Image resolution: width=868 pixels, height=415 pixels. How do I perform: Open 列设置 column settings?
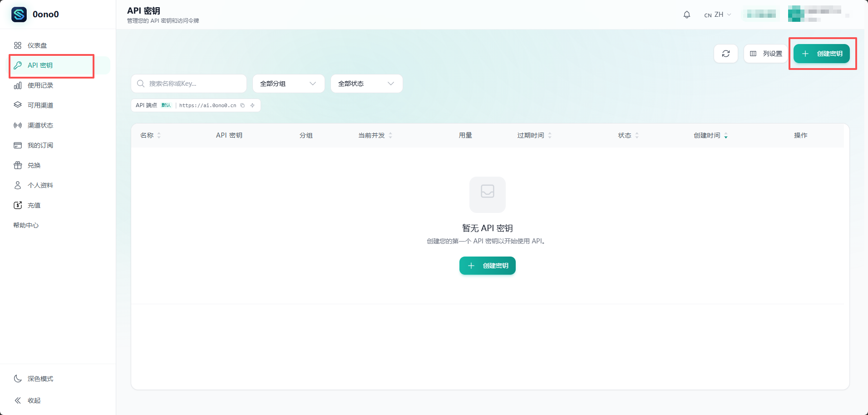766,54
